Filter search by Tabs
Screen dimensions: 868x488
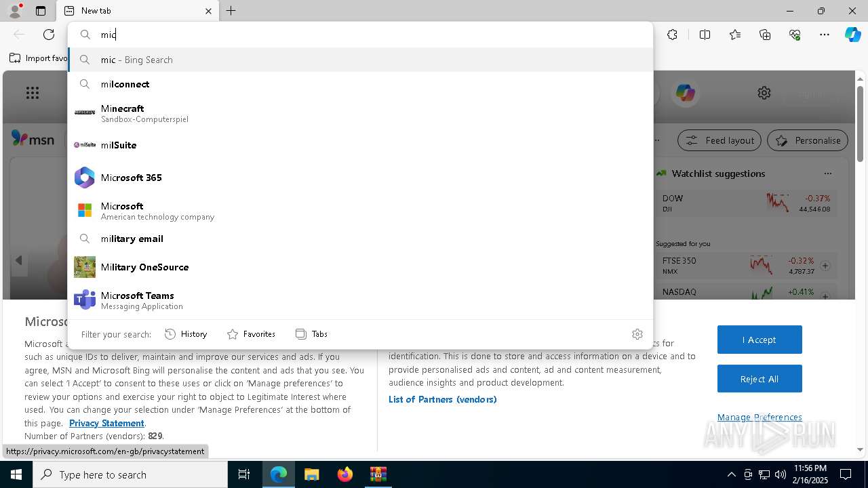point(312,334)
